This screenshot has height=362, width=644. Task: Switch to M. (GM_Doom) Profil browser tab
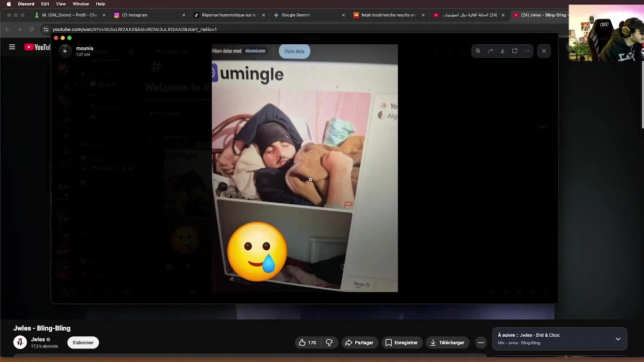point(69,15)
